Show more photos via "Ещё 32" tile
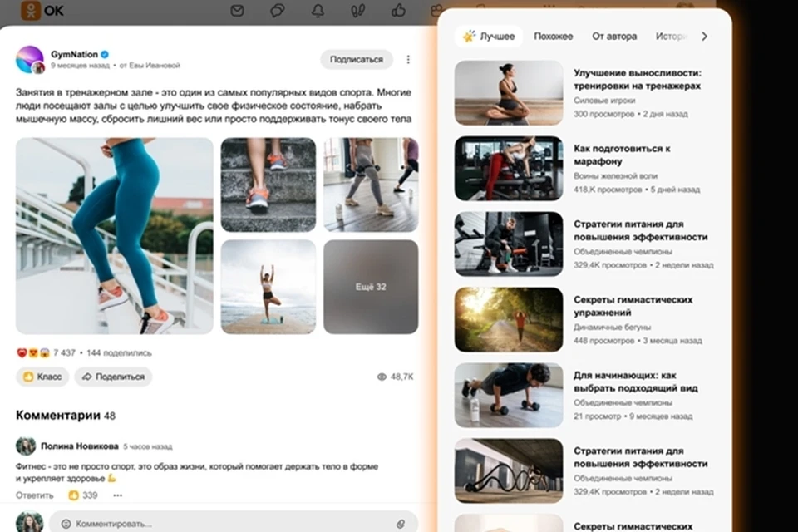Screen dimensions: 798x532 point(371,287)
